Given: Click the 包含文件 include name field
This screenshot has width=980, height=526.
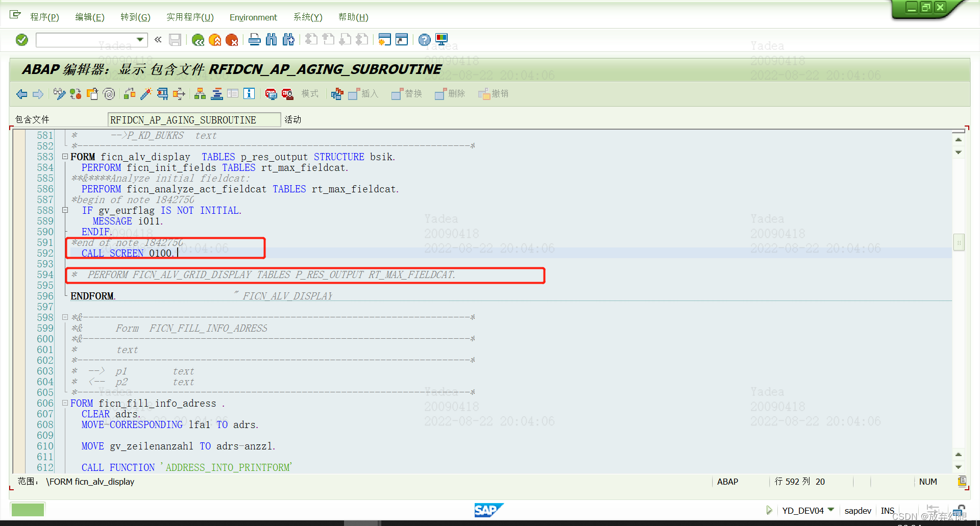Looking at the screenshot, I should click(194, 119).
